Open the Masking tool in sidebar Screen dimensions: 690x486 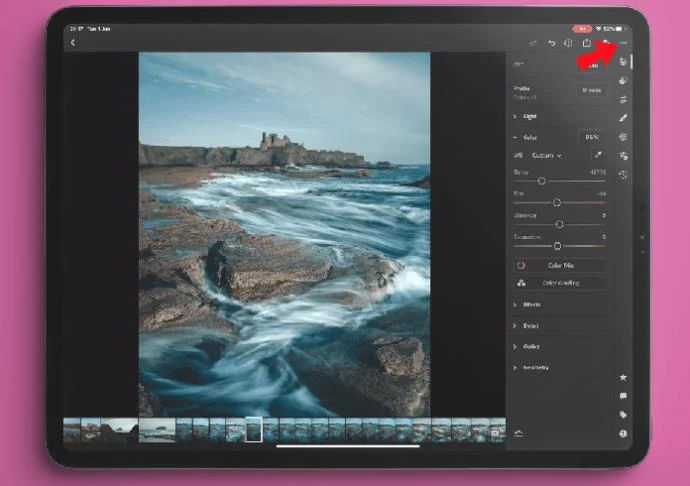click(623, 137)
